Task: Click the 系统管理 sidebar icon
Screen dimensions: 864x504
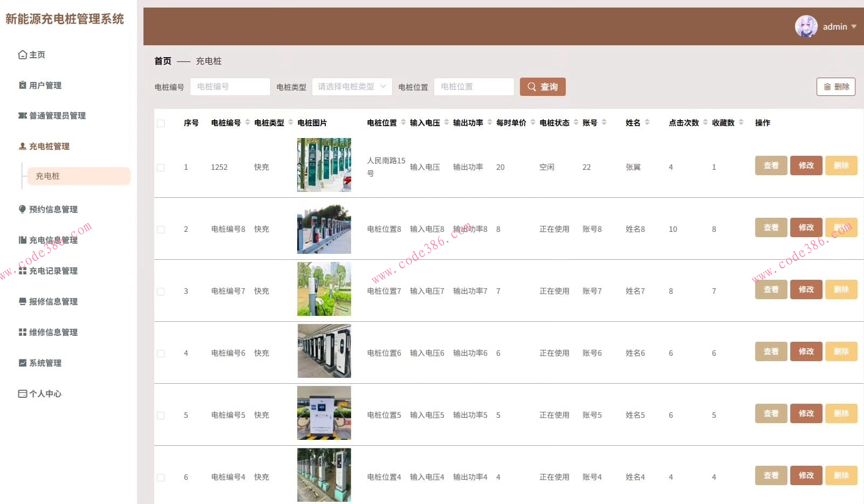Action: pyautogui.click(x=22, y=363)
